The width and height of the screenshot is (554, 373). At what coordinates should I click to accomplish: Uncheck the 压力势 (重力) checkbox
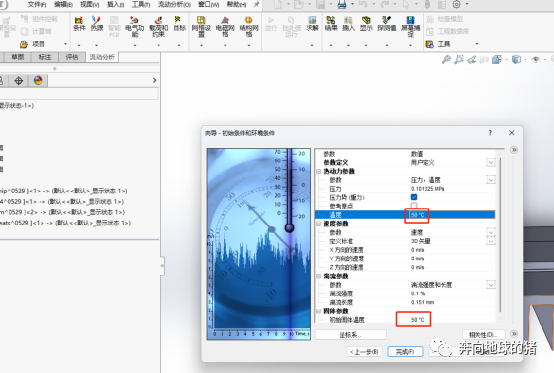click(x=414, y=197)
